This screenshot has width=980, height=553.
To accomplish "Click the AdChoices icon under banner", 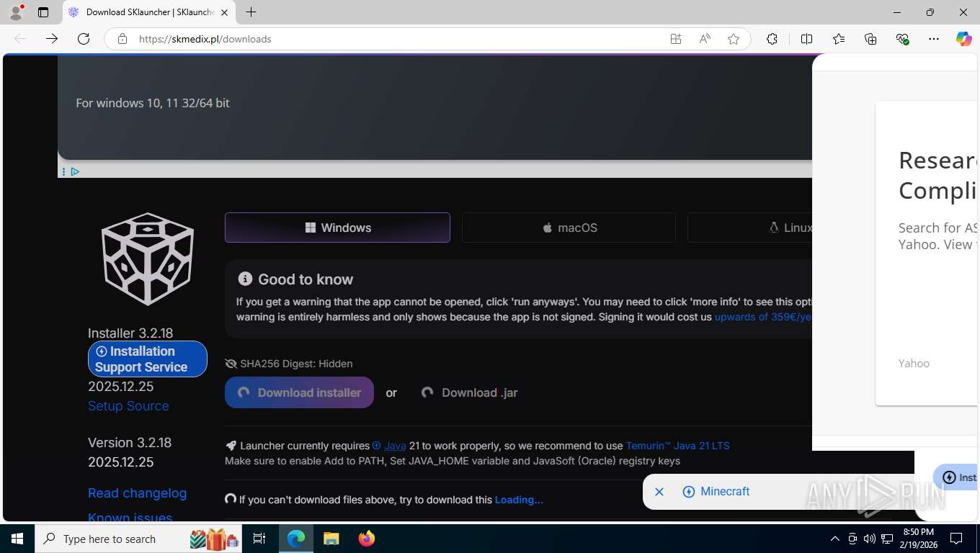I will pos(75,171).
